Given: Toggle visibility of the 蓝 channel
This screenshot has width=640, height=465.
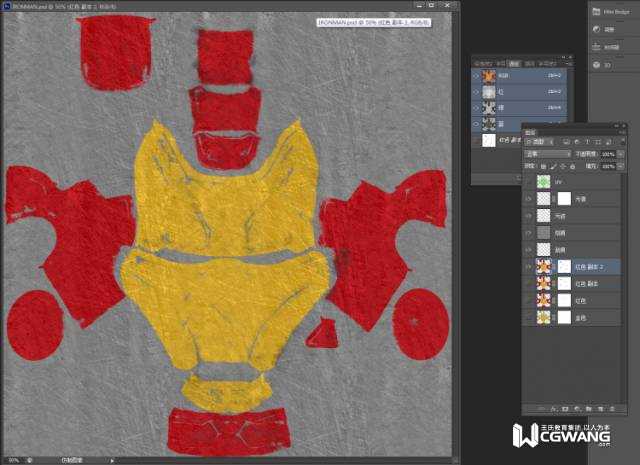Looking at the screenshot, I should [476, 124].
